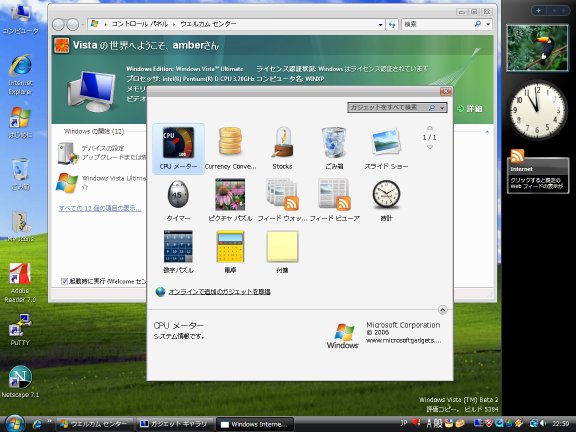Open the My Icons desktop folder
This screenshot has width=576, height=432.
click(20, 226)
